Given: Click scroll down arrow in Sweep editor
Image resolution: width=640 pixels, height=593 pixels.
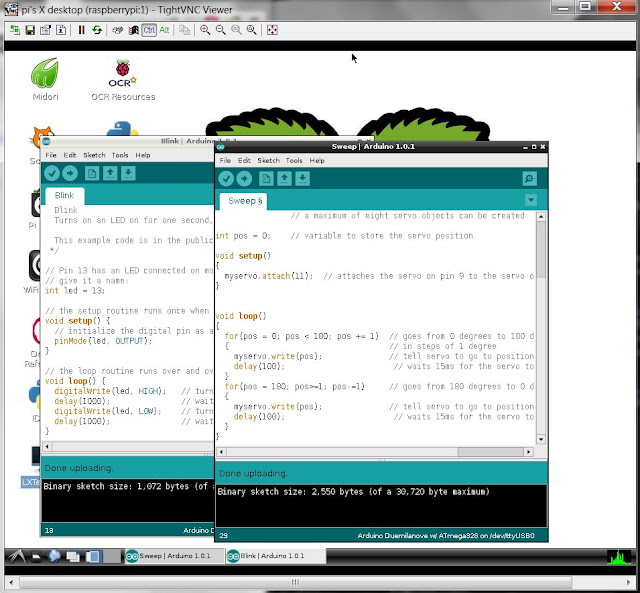Looking at the screenshot, I should tap(541, 439).
